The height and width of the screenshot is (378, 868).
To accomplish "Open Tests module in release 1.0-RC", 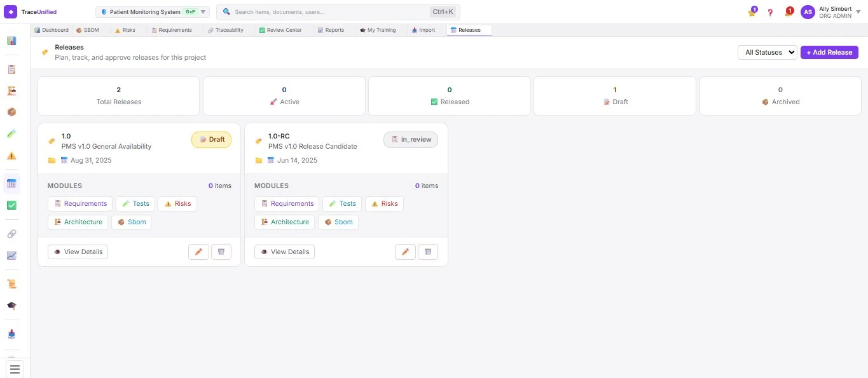I will point(342,203).
